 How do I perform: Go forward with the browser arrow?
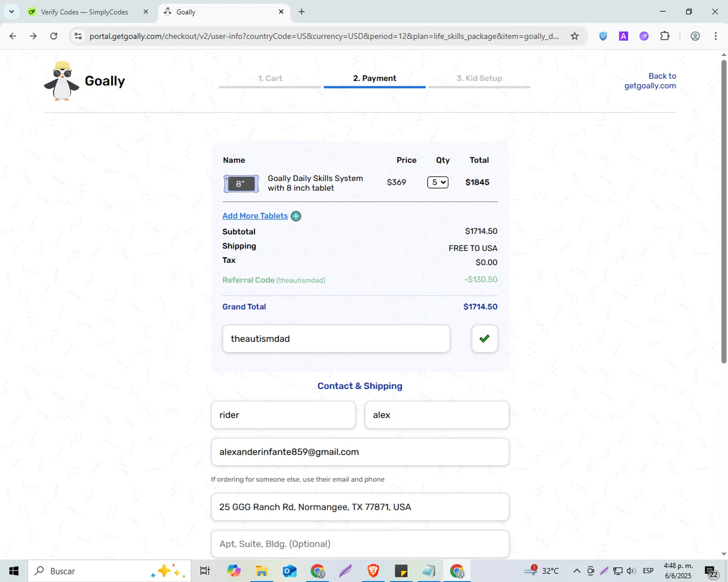click(x=33, y=36)
